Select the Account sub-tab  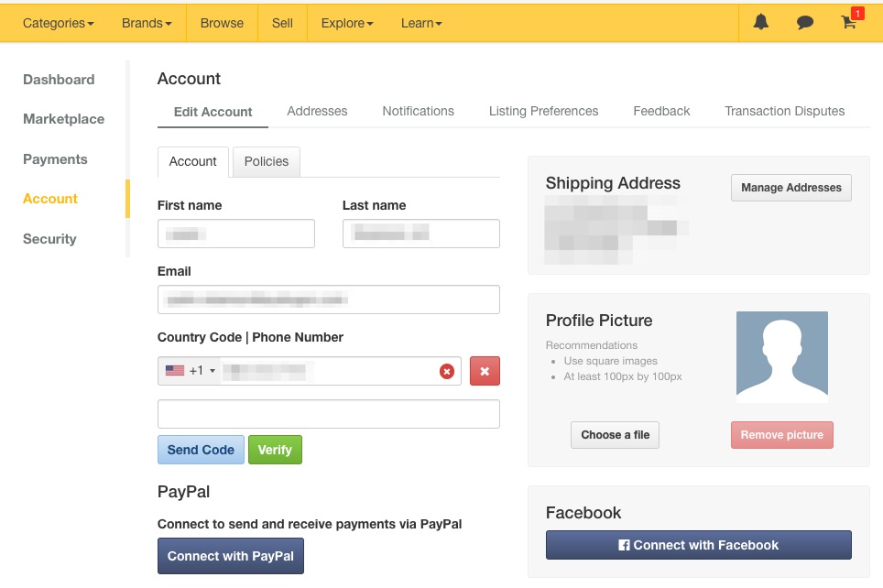point(192,161)
